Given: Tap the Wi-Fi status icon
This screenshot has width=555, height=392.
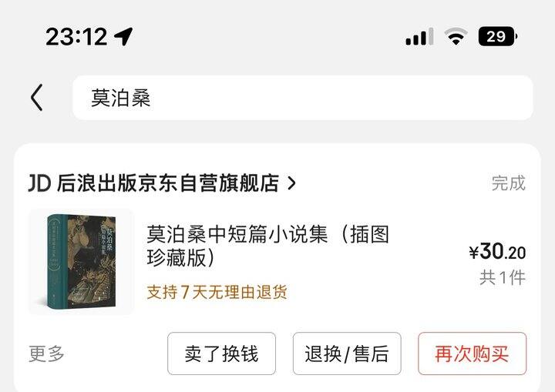Looking at the screenshot, I should point(456,36).
